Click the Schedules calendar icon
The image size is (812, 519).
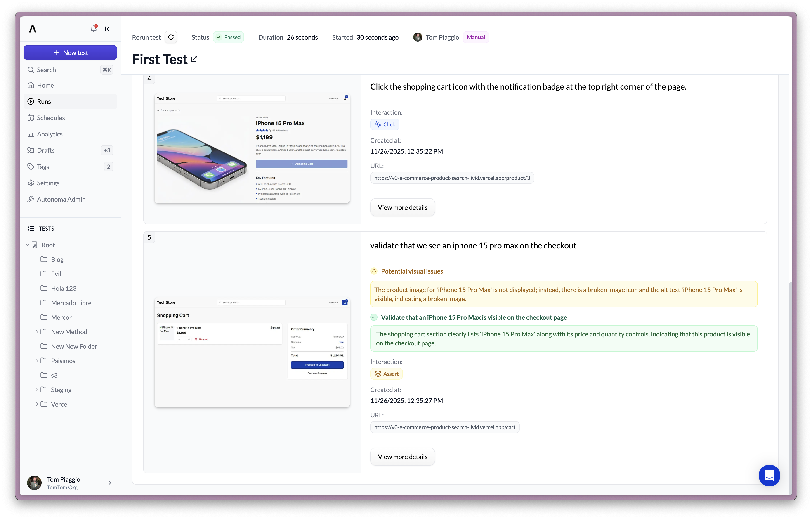click(31, 117)
